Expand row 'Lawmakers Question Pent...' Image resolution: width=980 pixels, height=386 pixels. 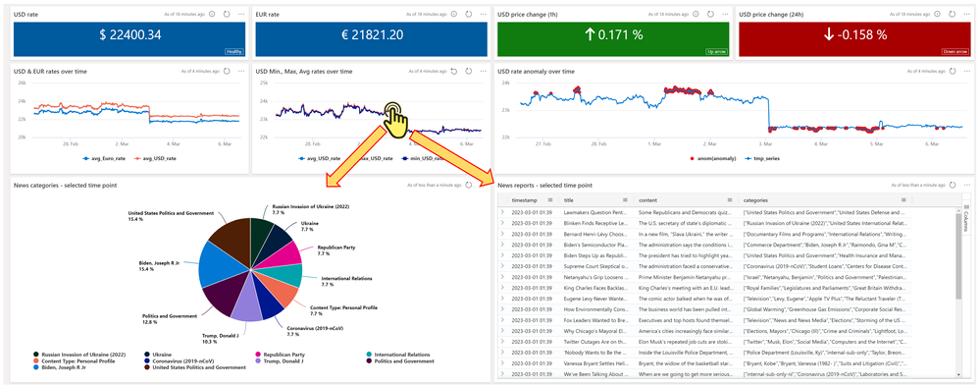[x=502, y=213]
